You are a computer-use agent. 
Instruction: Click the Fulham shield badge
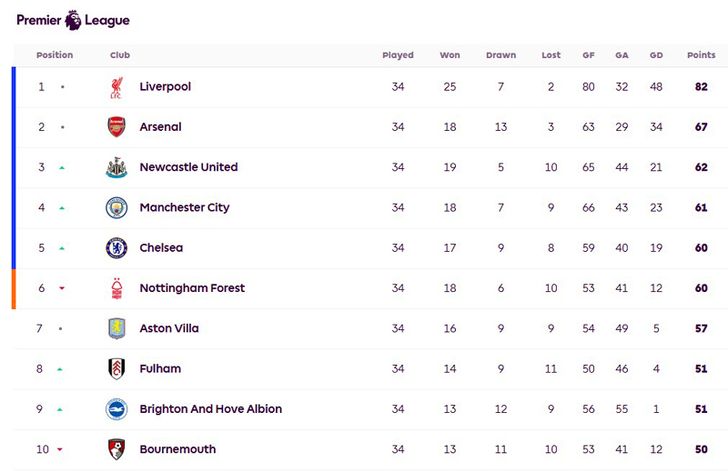(x=117, y=369)
